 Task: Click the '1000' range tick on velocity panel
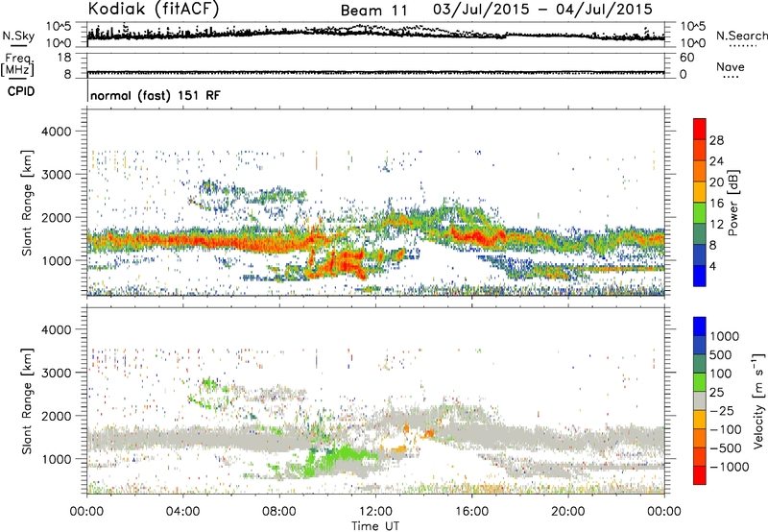(x=56, y=459)
